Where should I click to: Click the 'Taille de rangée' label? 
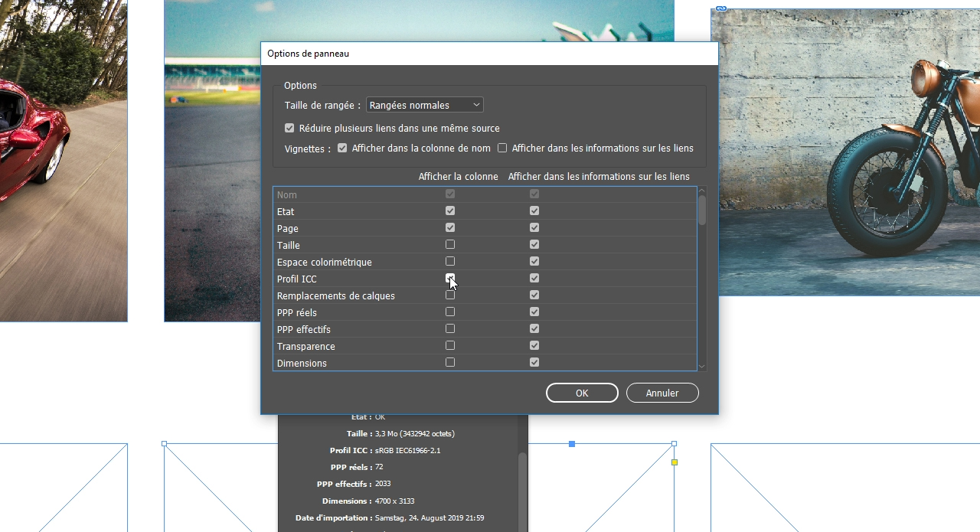[x=323, y=106]
